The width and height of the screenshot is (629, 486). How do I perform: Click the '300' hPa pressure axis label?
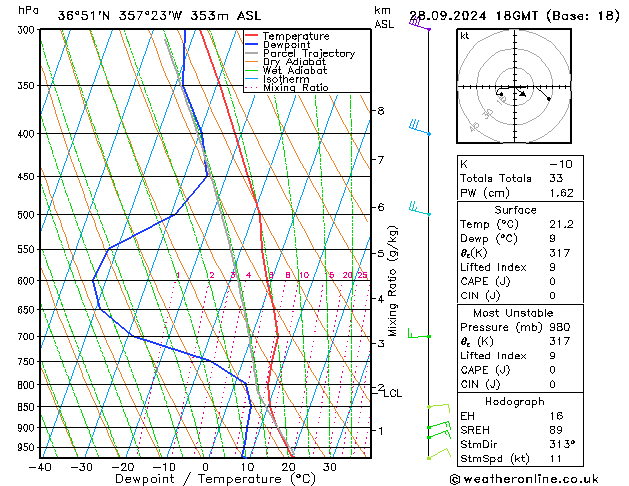[26, 30]
